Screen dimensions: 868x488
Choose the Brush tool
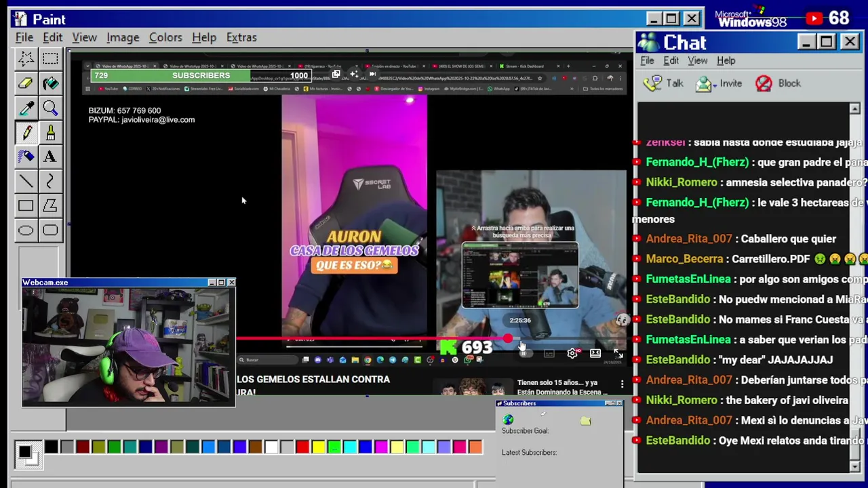[x=50, y=132]
